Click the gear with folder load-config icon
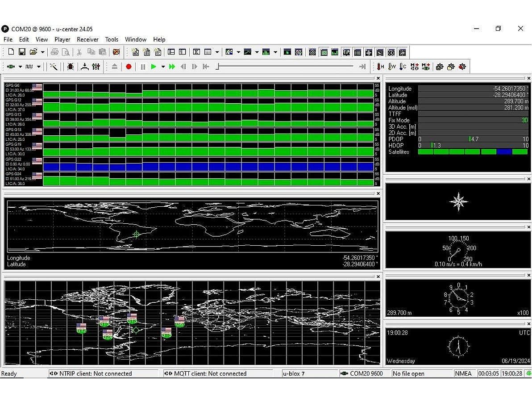Image resolution: width=532 pixels, height=402 pixels. pos(451,67)
